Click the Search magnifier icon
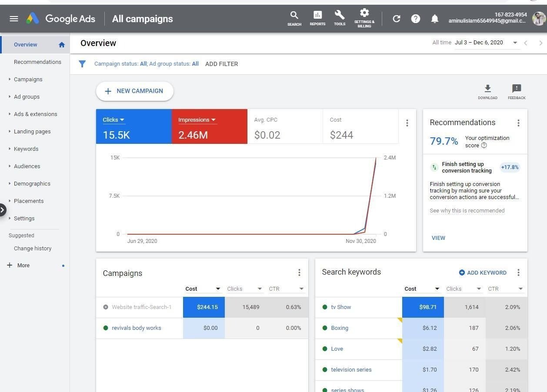This screenshot has width=547, height=392. [294, 16]
